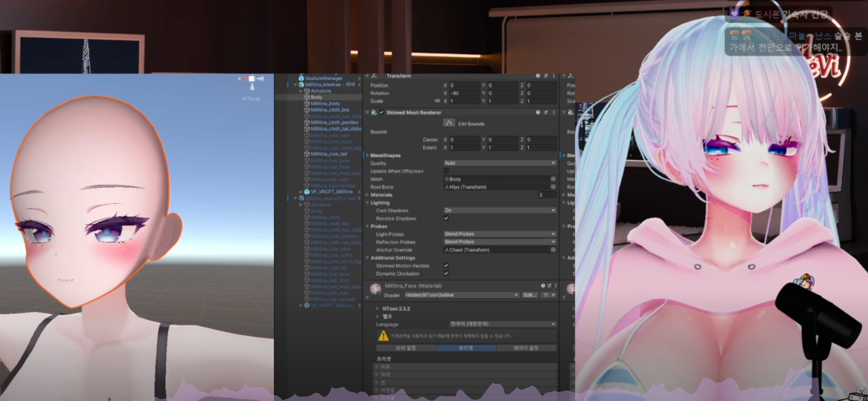Open Transform component preset settings icon
This screenshot has height=401, width=868.
546,76
